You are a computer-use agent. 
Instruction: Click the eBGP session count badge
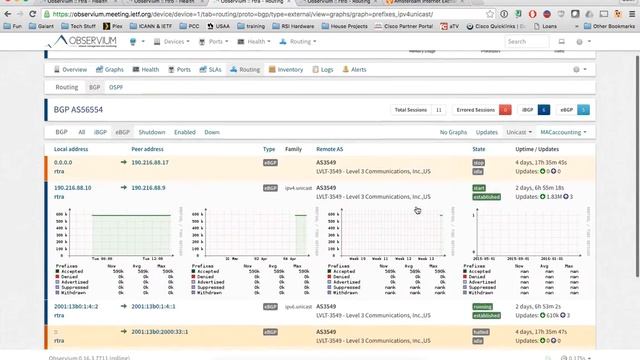coord(583,110)
